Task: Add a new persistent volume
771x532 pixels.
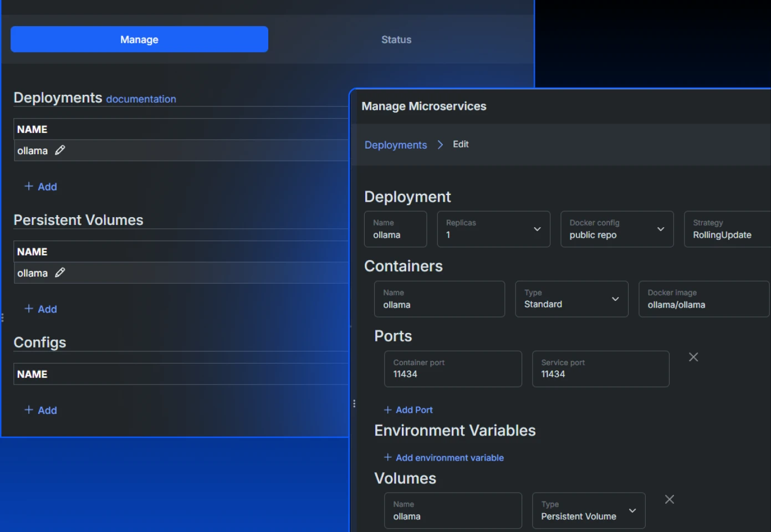Action: click(x=41, y=309)
